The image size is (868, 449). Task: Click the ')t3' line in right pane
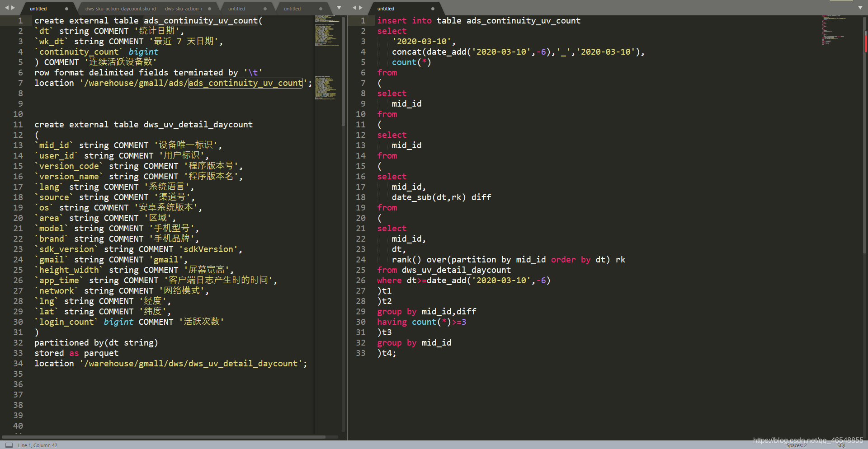click(x=384, y=332)
